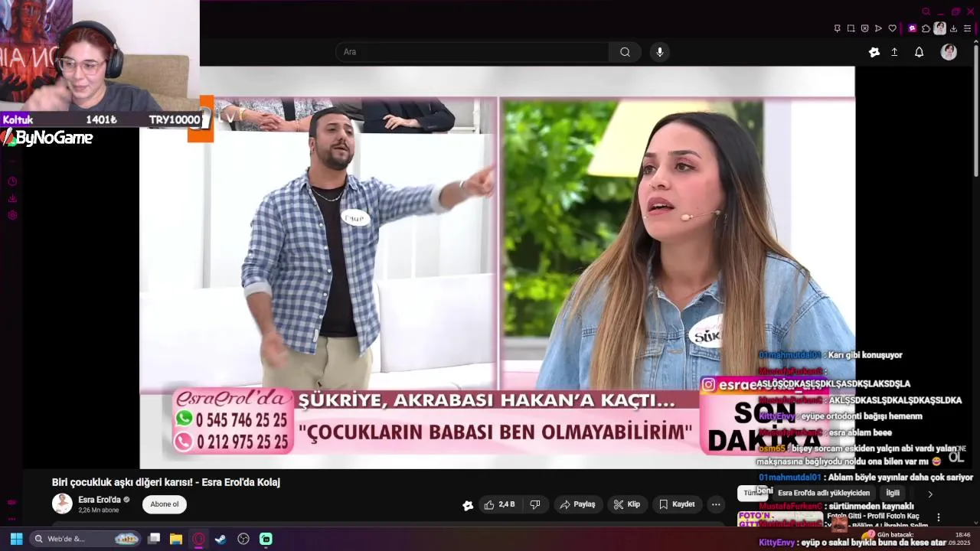Click the purple highlighted extension icon
The image size is (980, 551).
click(x=912, y=28)
